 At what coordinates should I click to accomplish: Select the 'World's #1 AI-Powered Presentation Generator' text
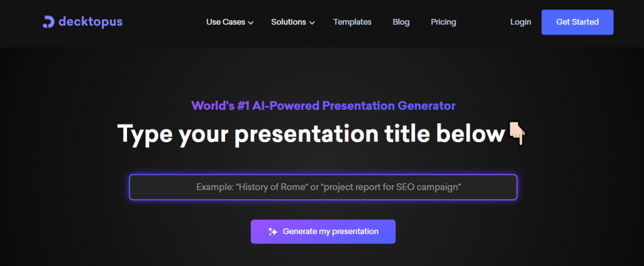click(x=323, y=106)
